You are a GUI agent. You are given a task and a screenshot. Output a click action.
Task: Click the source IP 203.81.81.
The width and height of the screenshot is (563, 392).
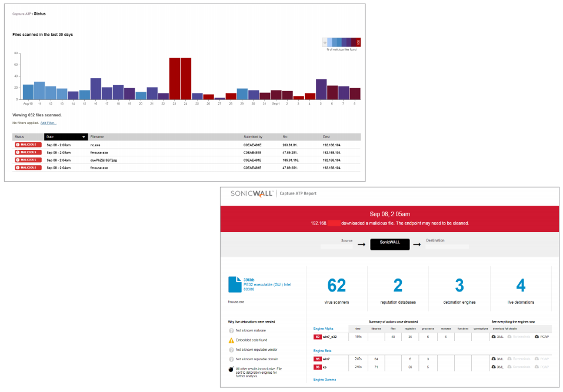(290, 145)
